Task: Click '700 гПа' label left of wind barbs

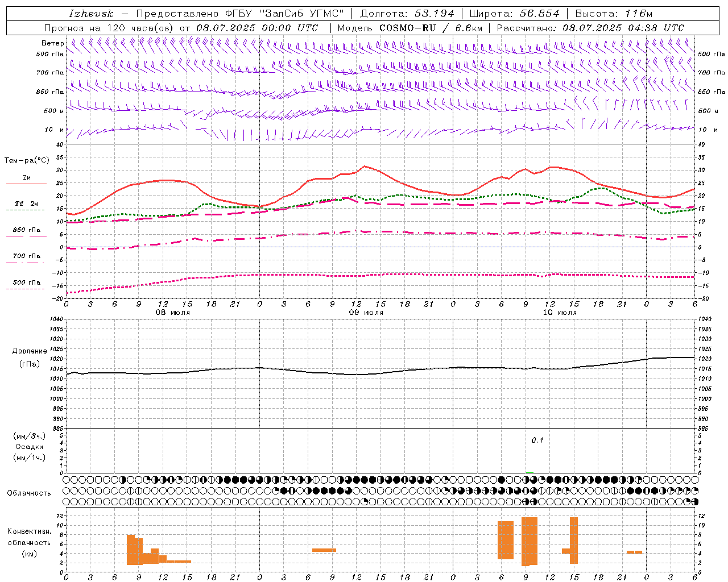Action: point(50,73)
